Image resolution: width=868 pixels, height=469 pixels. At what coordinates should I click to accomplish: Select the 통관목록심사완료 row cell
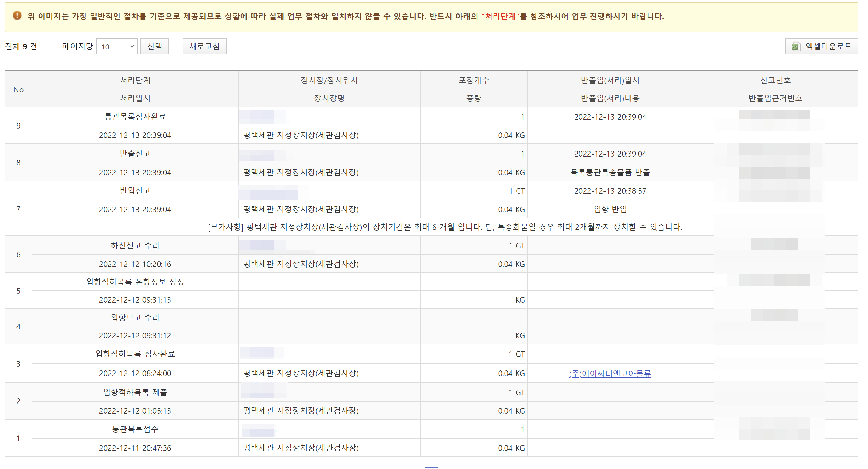[135, 116]
